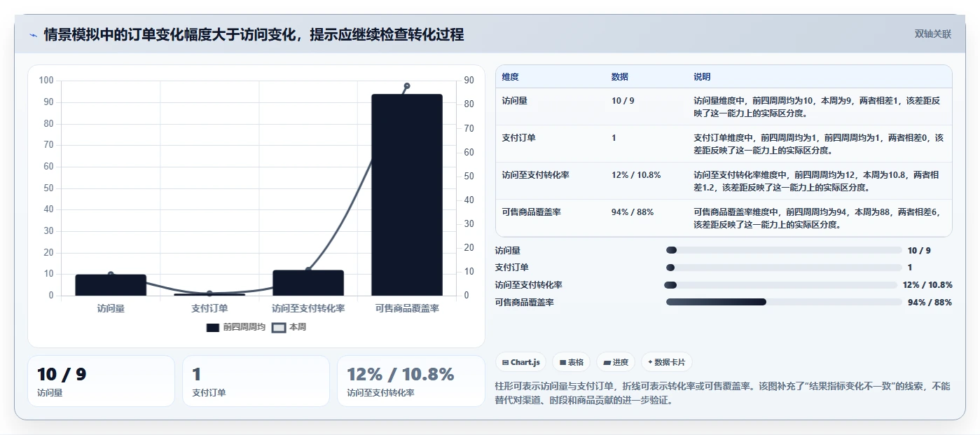Click the 访问至支付转化率 progress bar

coord(780,285)
